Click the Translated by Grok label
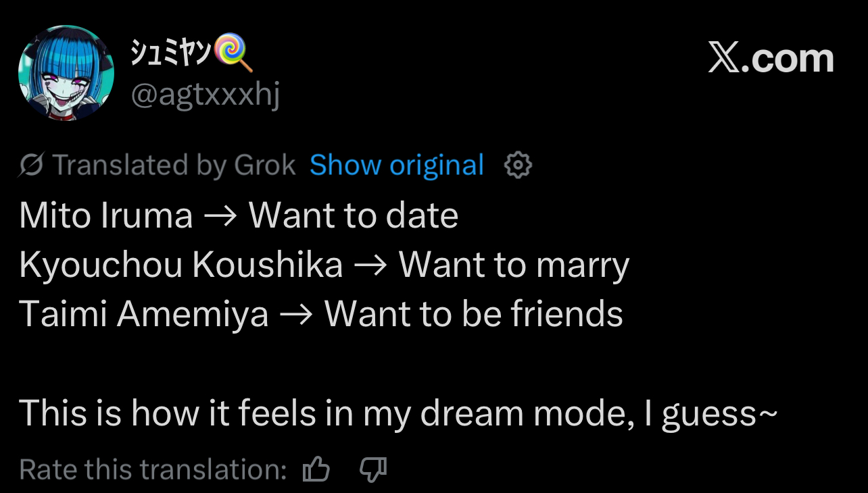 coord(174,165)
